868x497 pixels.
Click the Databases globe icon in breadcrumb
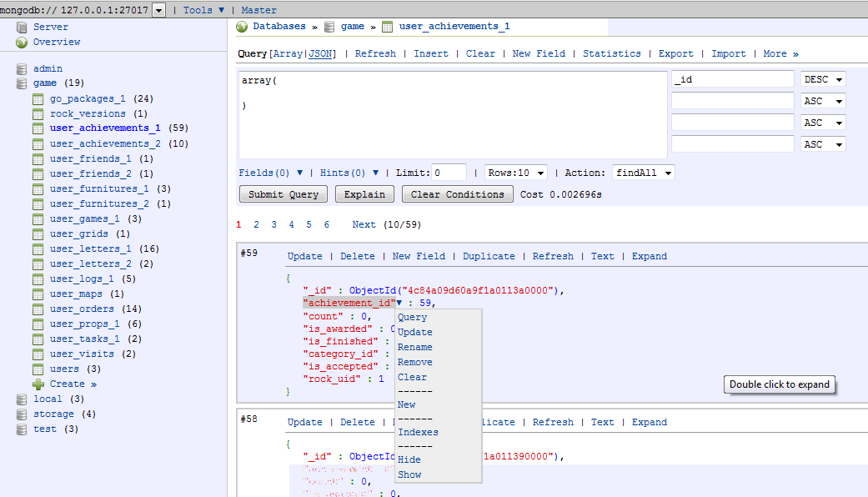coord(242,27)
